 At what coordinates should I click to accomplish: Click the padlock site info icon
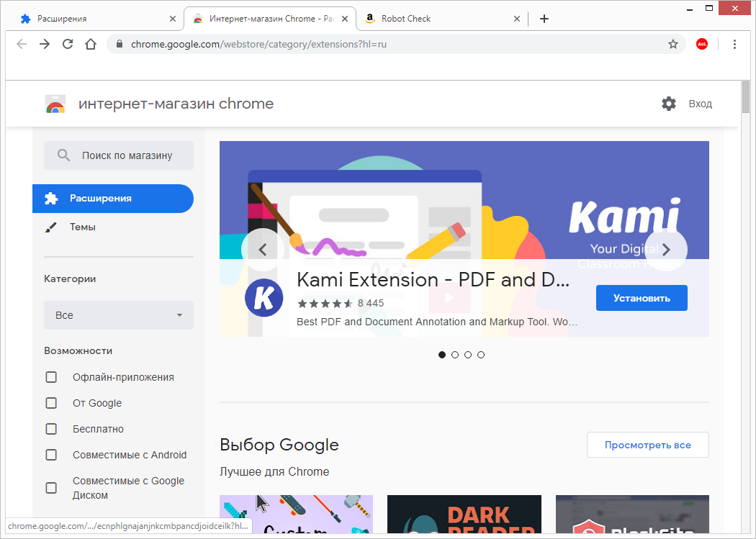[x=119, y=45]
